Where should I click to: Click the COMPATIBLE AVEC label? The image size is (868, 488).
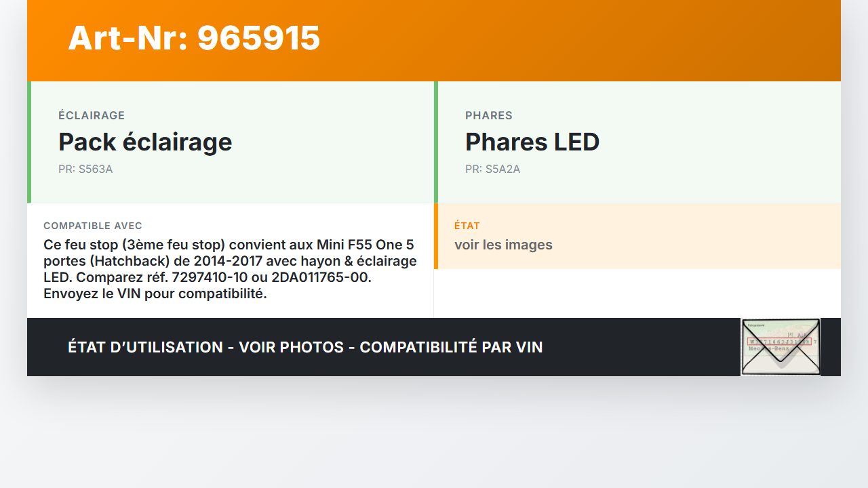click(93, 226)
